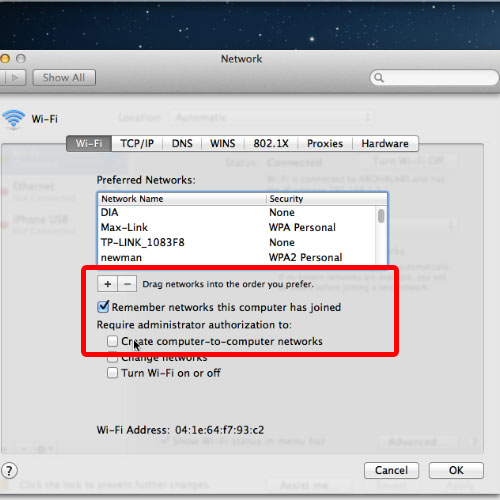Click the forward navigation arrow button
Viewport: 500px width, 500px height.
[15, 78]
